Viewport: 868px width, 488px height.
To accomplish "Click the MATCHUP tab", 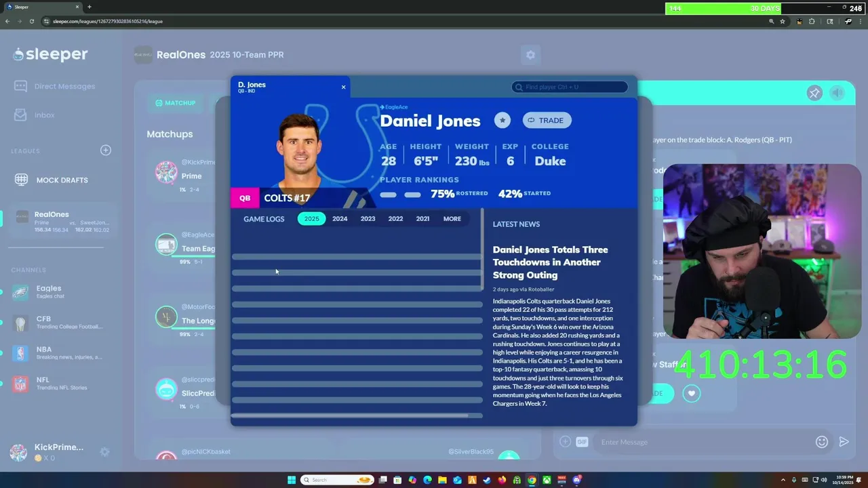I will (x=176, y=103).
